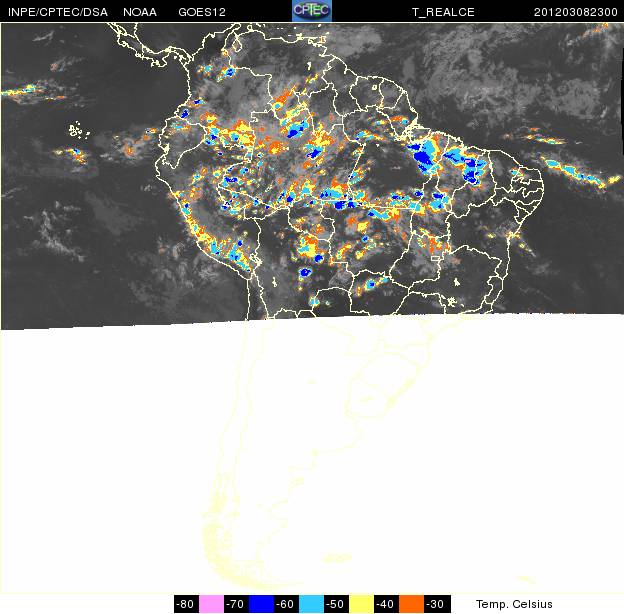Viewport: 624px width, 614px height.
Task: Click the -80 legend value
Action: (186, 604)
